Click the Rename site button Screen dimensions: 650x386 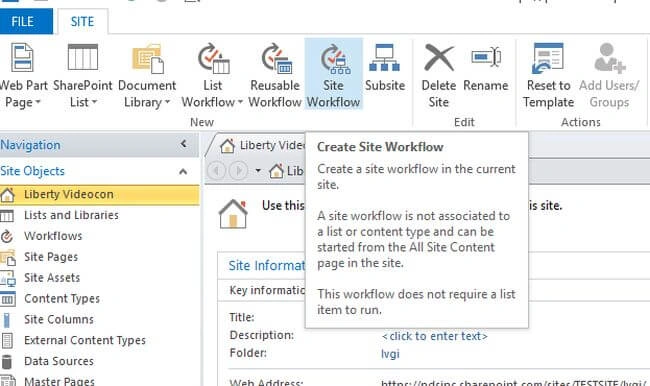pyautogui.click(x=486, y=68)
